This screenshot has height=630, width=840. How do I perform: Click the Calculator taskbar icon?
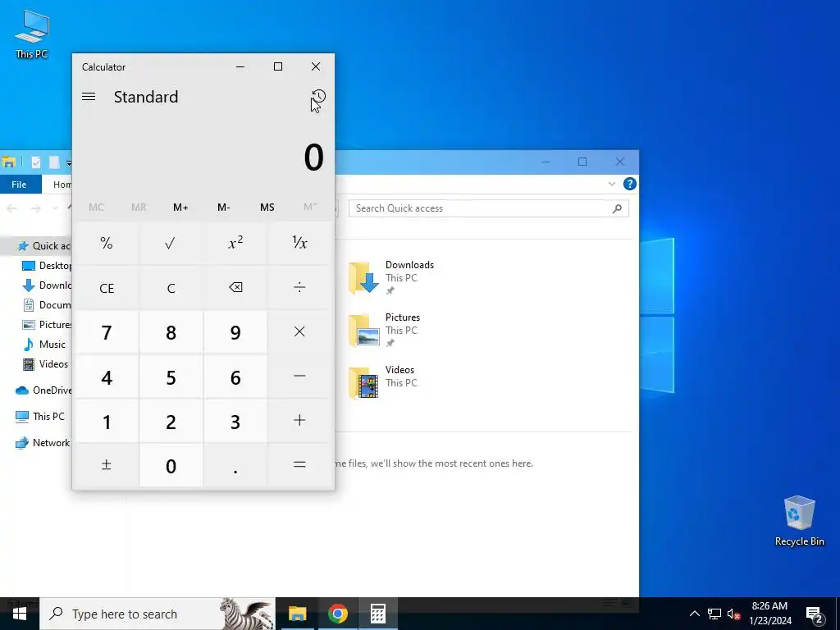(378, 614)
